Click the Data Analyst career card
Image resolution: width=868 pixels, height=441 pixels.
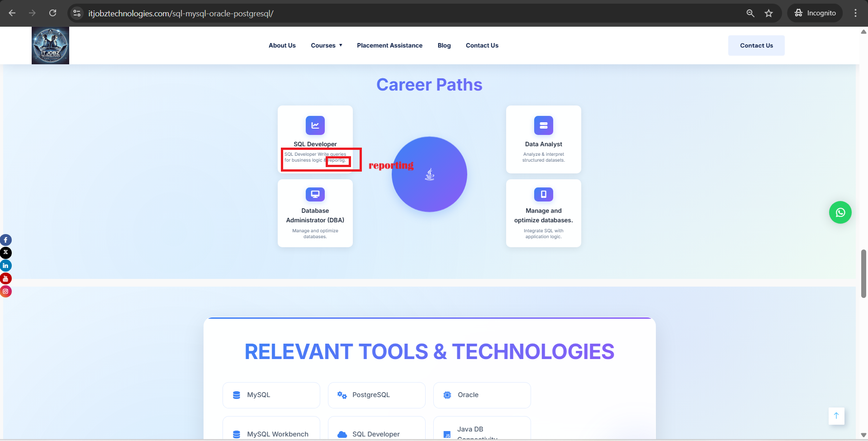(x=543, y=139)
